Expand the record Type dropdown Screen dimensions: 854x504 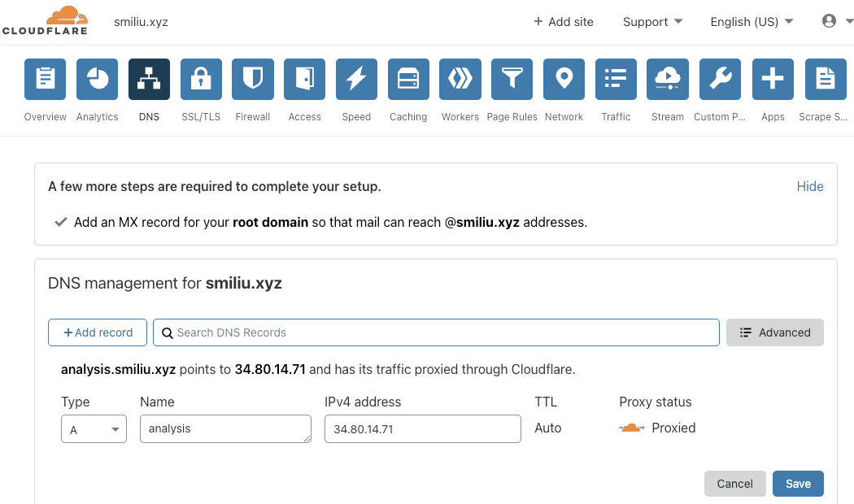94,429
